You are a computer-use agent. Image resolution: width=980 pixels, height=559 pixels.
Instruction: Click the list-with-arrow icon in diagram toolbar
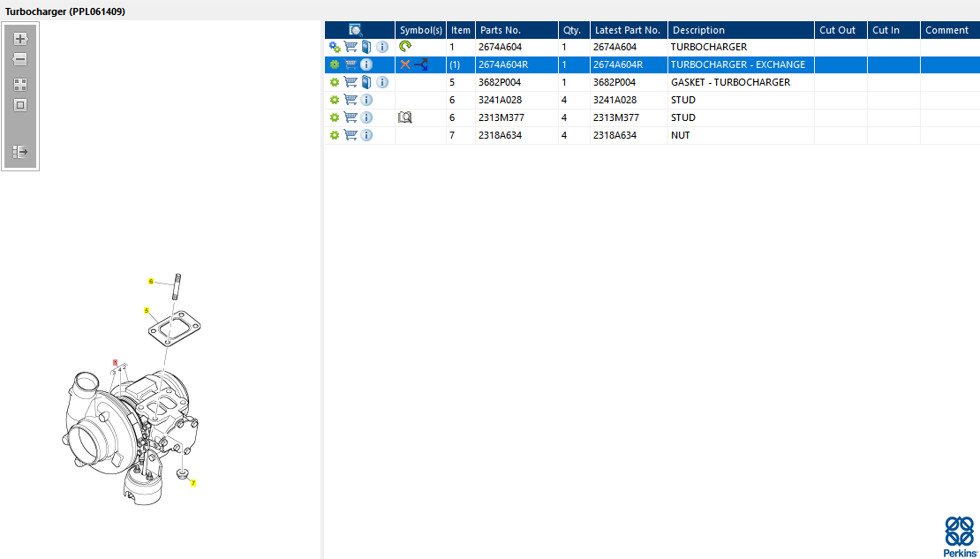click(x=20, y=151)
